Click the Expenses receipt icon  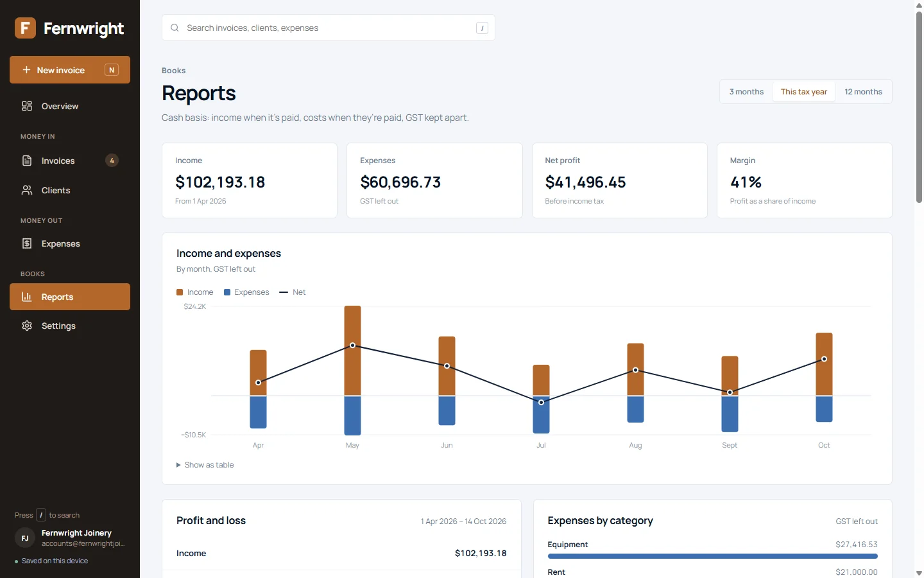pos(27,243)
